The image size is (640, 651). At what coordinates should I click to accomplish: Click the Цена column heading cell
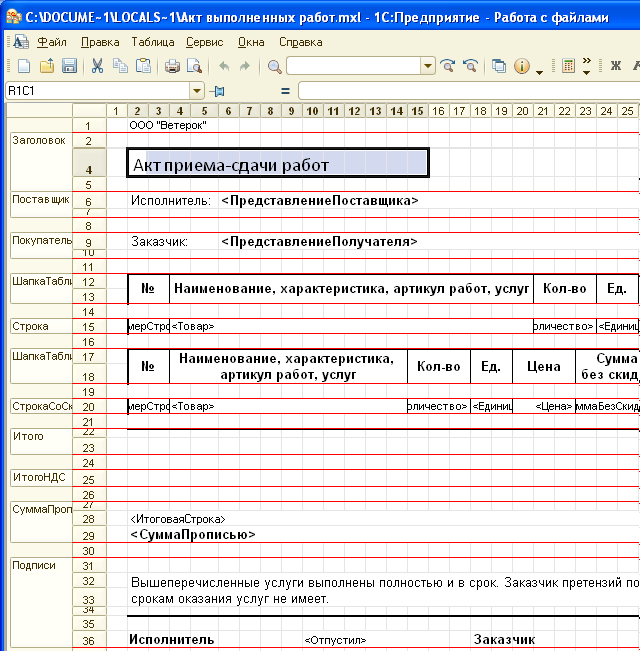544,366
